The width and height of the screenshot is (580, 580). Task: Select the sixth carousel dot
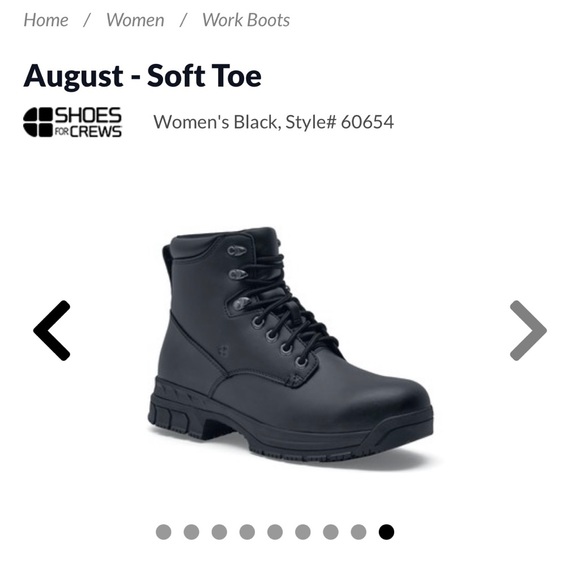pos(303,532)
